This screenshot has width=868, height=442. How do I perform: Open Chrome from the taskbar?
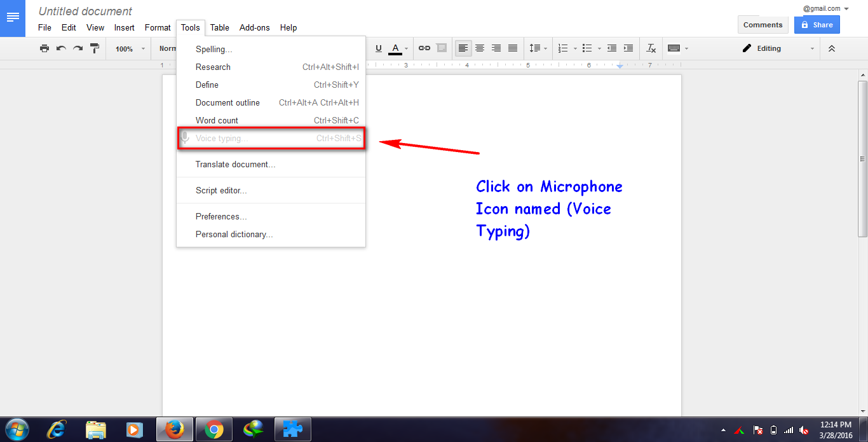(214, 429)
